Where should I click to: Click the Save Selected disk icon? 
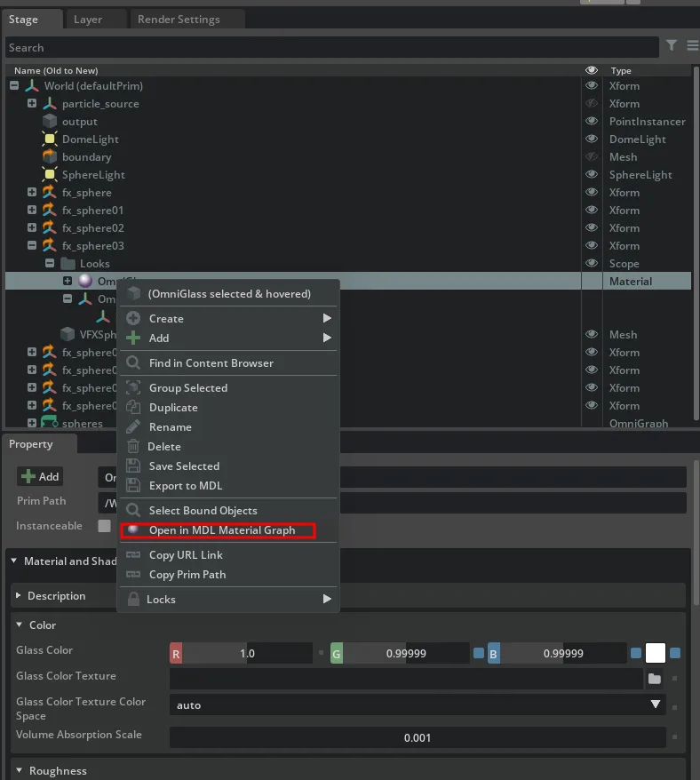click(x=133, y=466)
